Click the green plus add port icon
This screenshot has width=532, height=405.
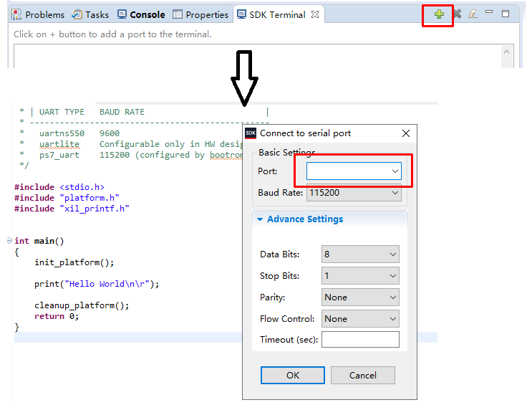439,14
